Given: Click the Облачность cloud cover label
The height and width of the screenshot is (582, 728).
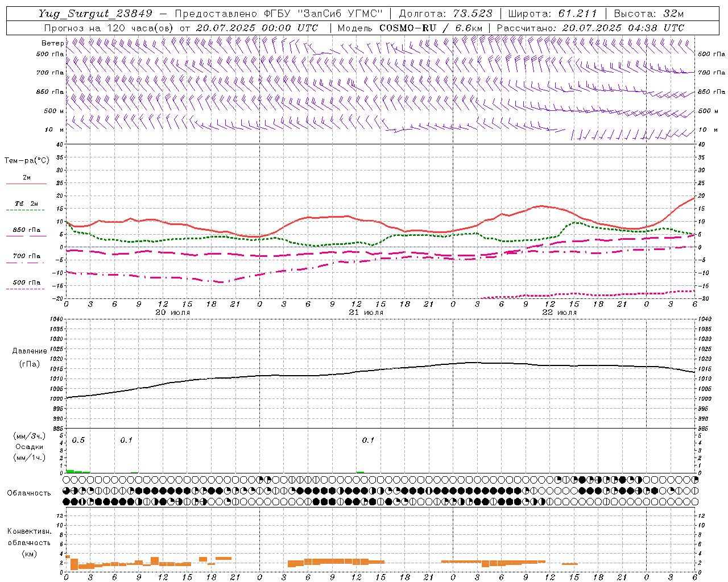Looking at the screenshot, I should click(29, 493).
